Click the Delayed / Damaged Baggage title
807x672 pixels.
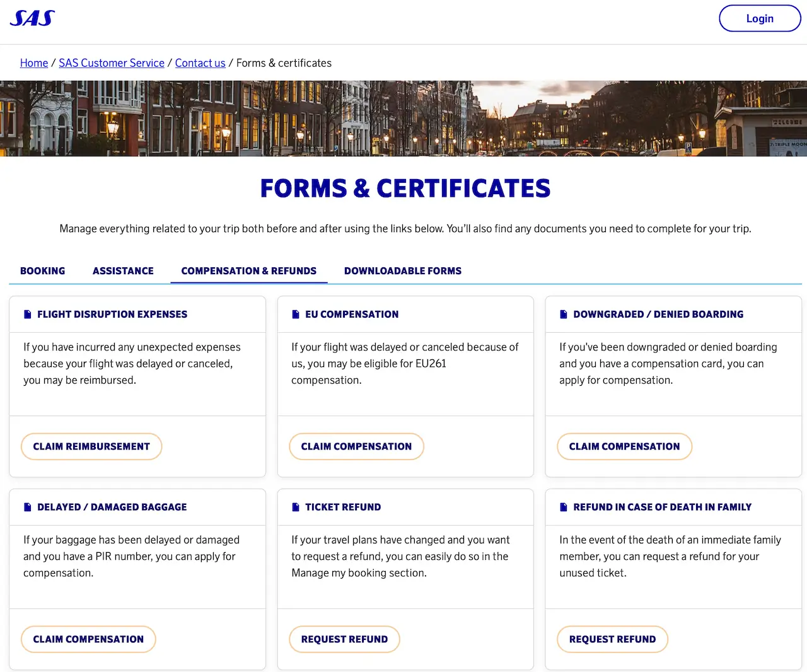coord(112,507)
